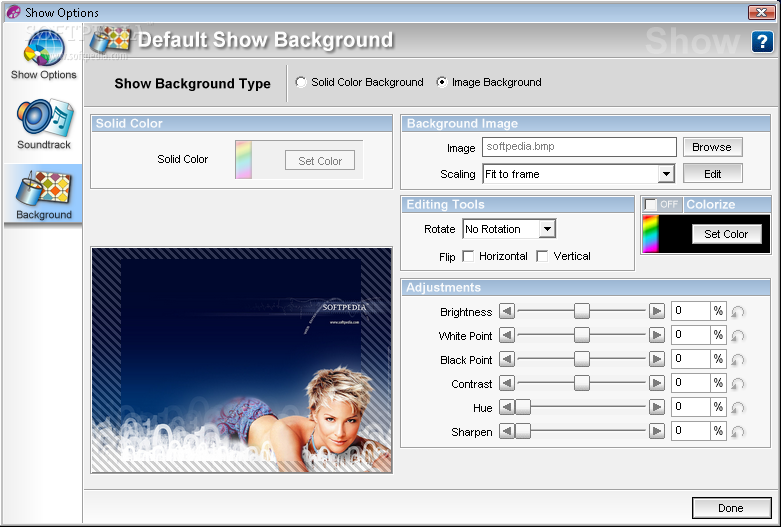
Task: Click the Done button
Action: [x=731, y=508]
